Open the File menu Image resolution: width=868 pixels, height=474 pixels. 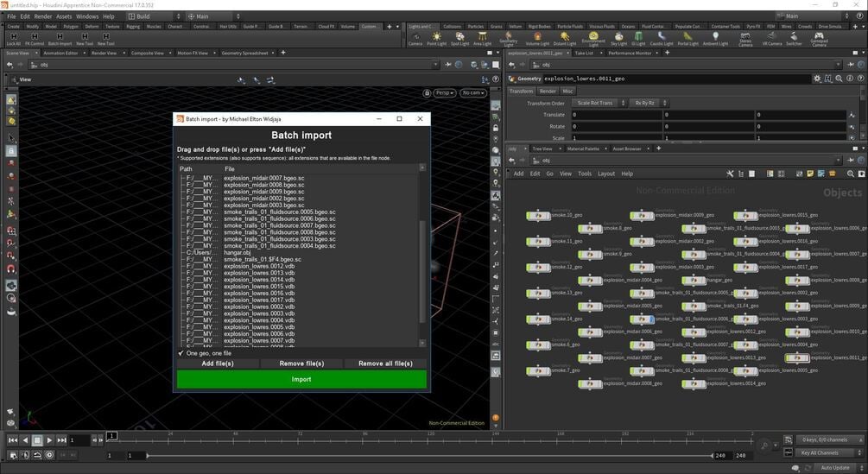[x=11, y=16]
